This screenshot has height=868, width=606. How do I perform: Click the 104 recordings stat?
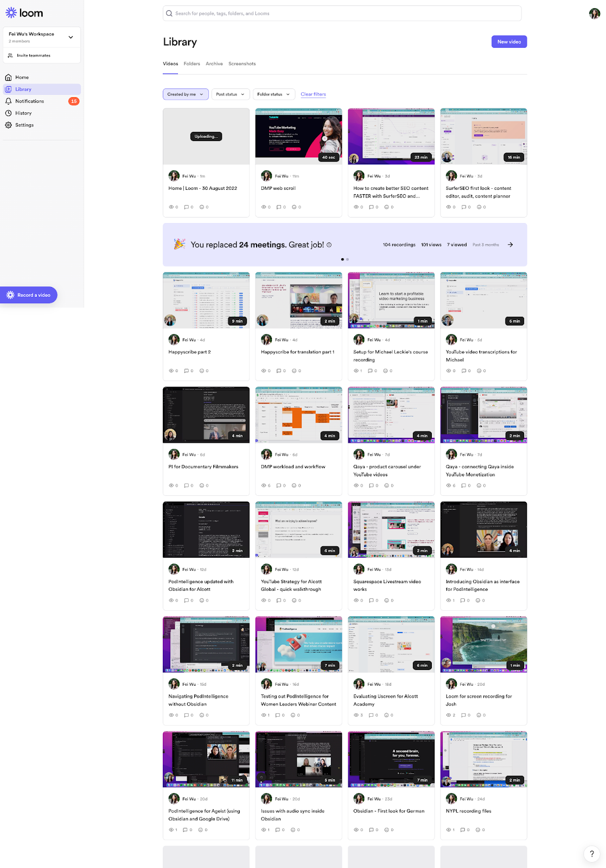399,245
